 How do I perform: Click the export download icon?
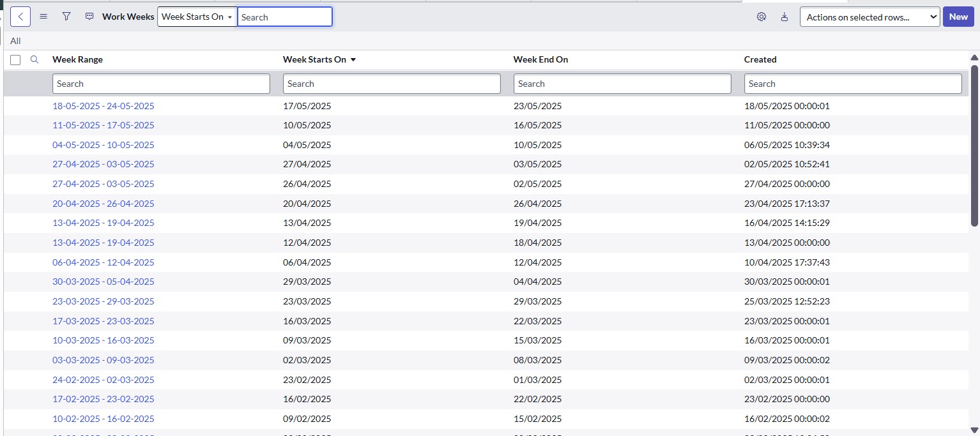tap(785, 17)
